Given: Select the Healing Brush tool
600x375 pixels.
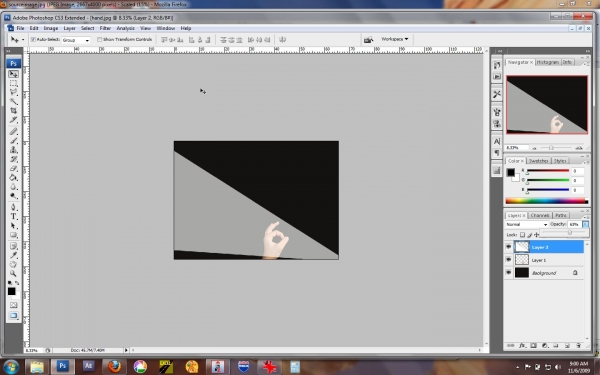Looking at the screenshot, I should tap(13, 131).
